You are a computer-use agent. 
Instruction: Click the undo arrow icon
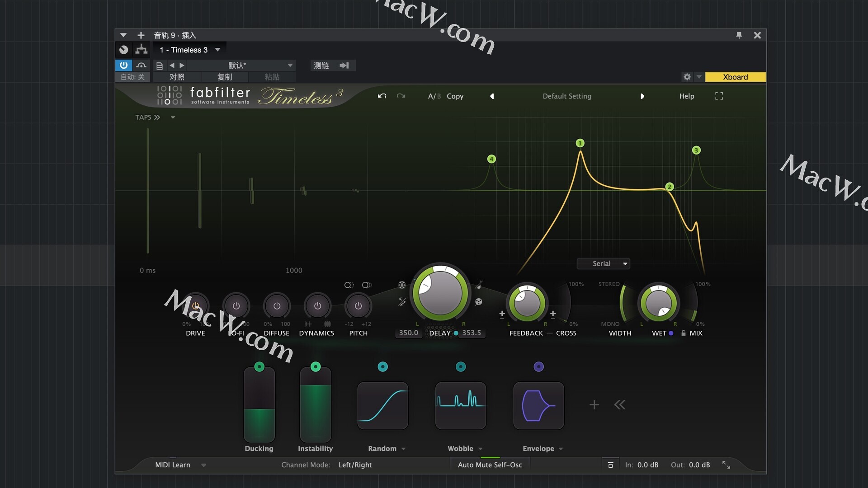382,96
